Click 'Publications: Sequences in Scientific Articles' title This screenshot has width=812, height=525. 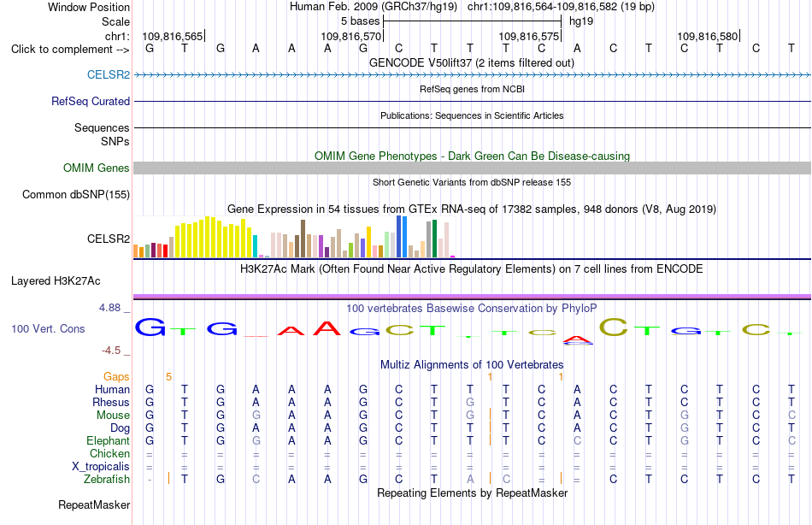click(x=472, y=115)
